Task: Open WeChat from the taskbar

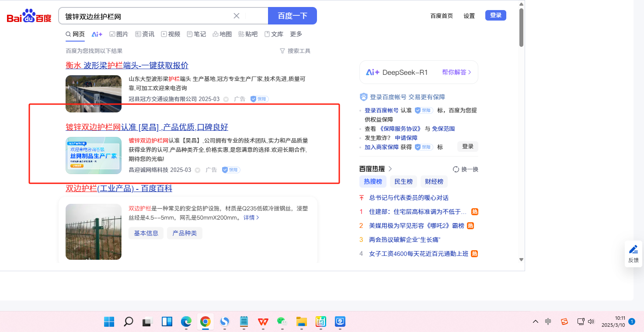Action: (x=282, y=322)
